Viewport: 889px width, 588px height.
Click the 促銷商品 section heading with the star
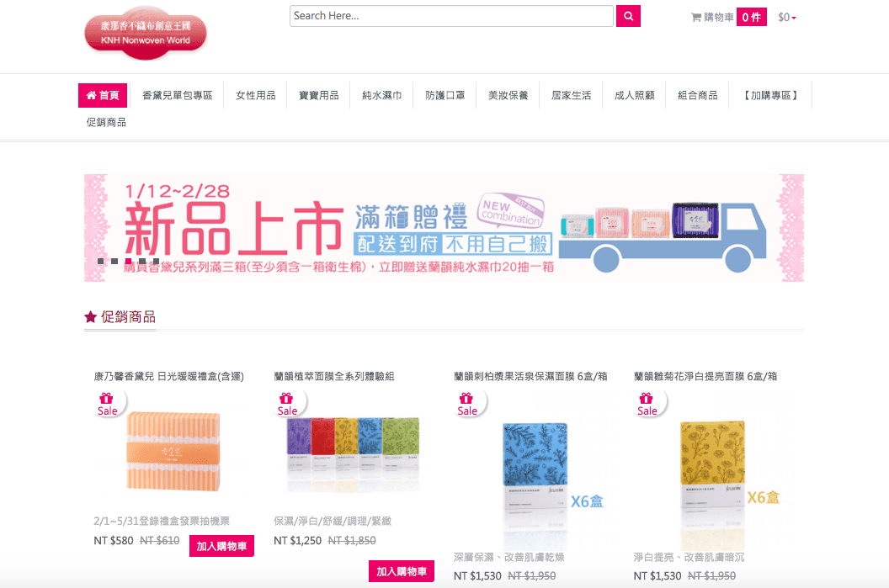(x=120, y=317)
